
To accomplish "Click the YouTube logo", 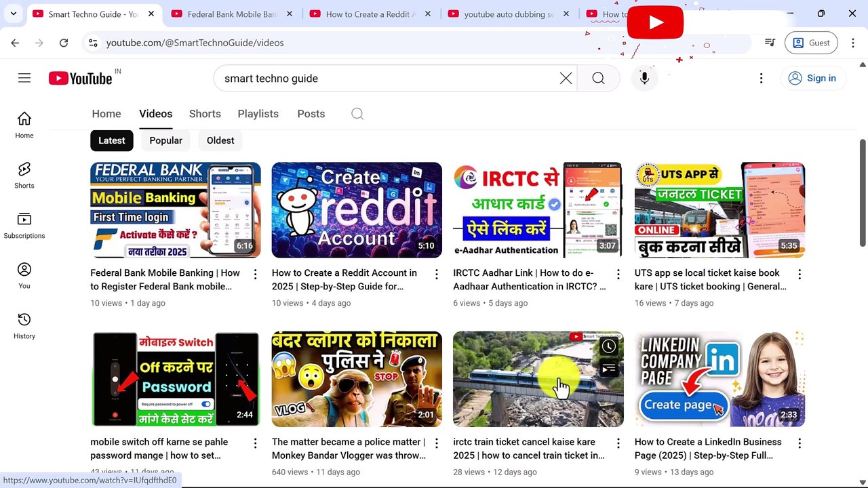I will 81,79.
